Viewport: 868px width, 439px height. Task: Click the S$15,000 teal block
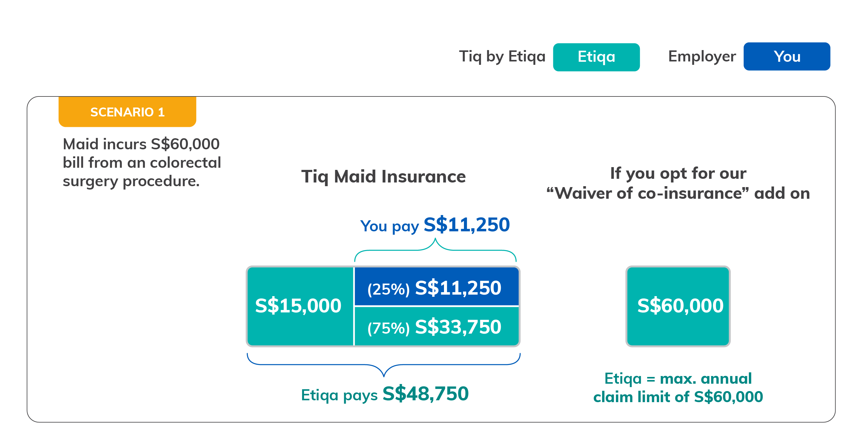[x=300, y=306]
